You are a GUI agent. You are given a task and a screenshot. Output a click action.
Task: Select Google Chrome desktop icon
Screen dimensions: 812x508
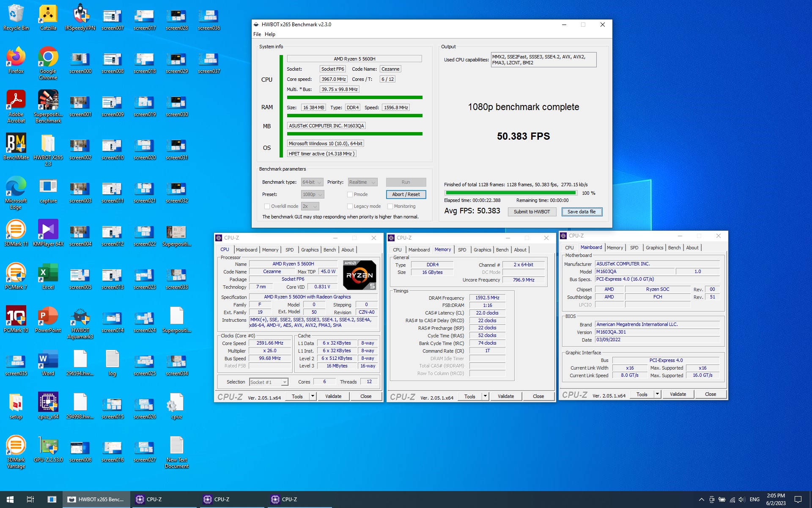48,63
